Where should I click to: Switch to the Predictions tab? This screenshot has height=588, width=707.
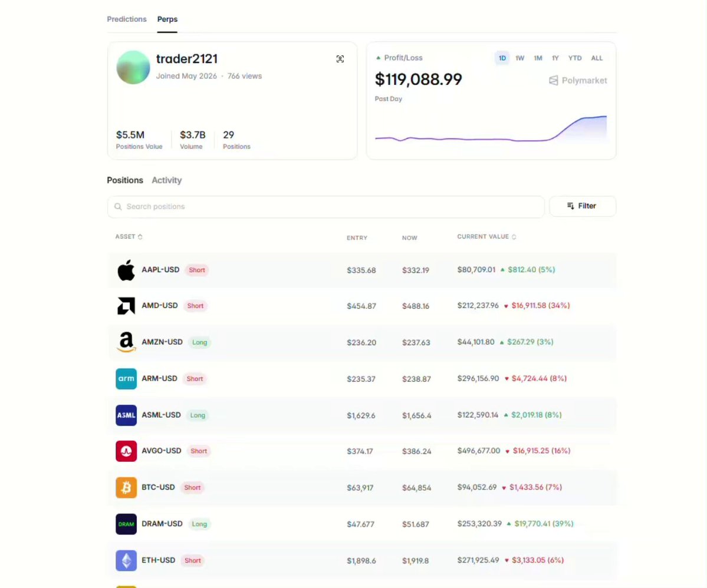(x=127, y=19)
